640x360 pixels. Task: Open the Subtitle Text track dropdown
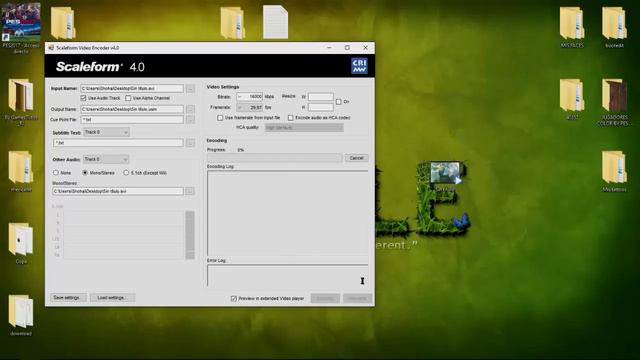click(x=106, y=132)
